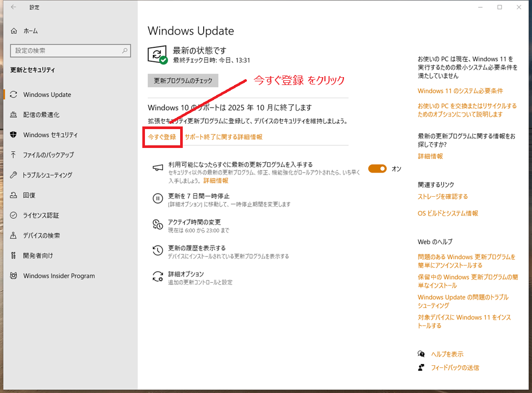Toggle off 最新の更新プログラムを入手する switch
The width and height of the screenshot is (532, 393).
pyautogui.click(x=377, y=168)
